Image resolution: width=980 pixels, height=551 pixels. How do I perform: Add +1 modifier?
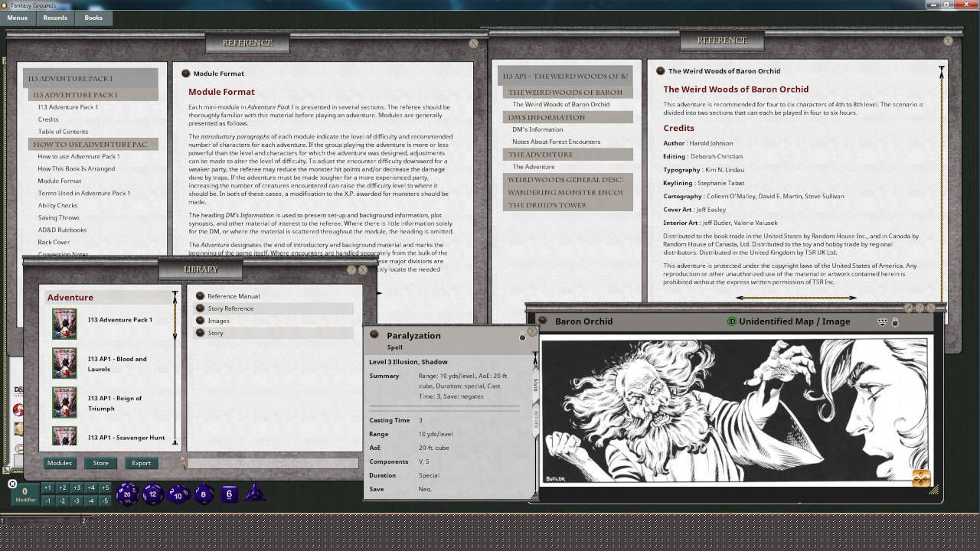(x=47, y=488)
